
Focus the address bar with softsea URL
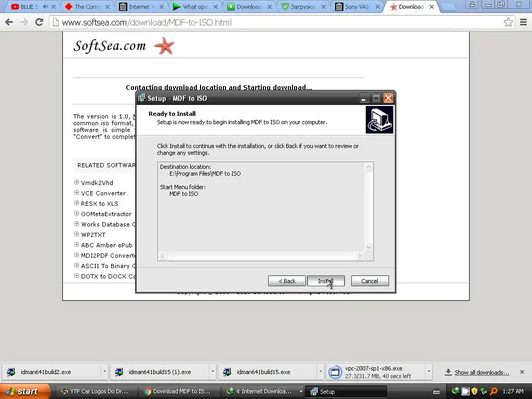tap(282, 22)
